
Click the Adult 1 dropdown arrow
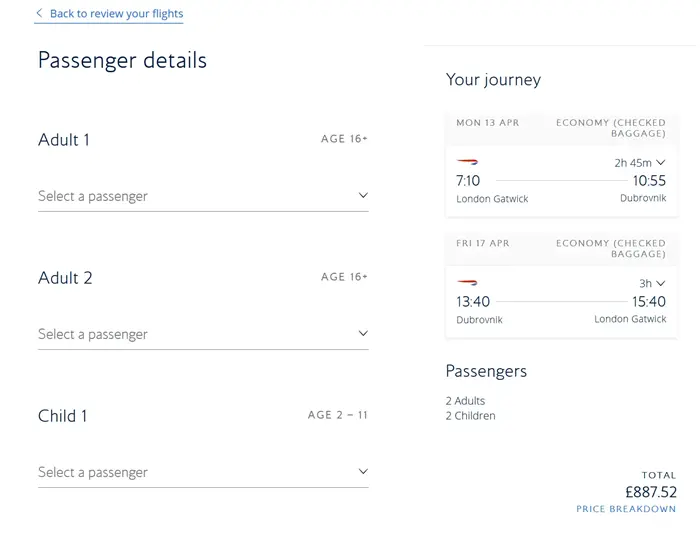click(363, 196)
